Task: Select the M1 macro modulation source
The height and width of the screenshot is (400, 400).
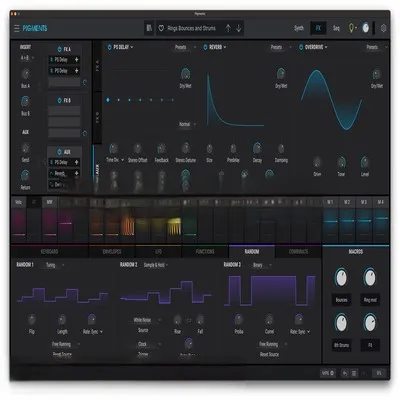Action: [330, 202]
